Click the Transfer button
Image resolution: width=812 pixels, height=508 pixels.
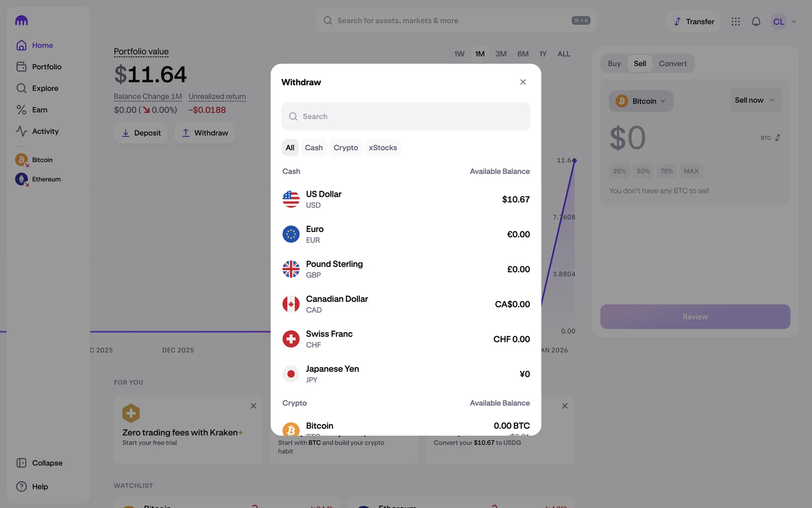pos(693,22)
